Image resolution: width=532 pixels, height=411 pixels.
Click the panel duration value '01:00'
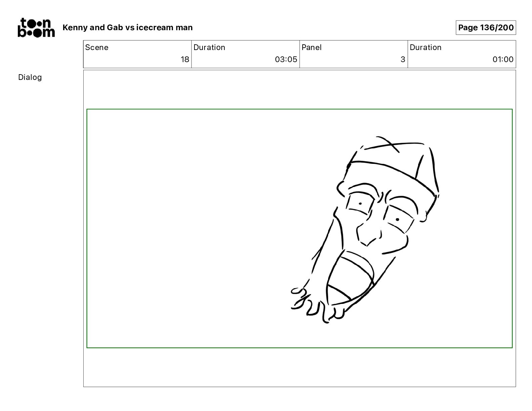tap(503, 59)
